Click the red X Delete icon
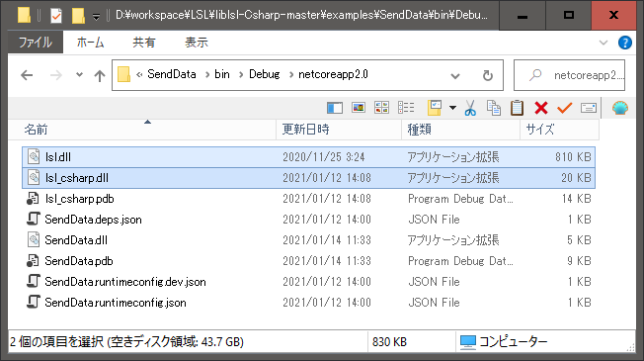The width and height of the screenshot is (644, 361). (x=541, y=108)
